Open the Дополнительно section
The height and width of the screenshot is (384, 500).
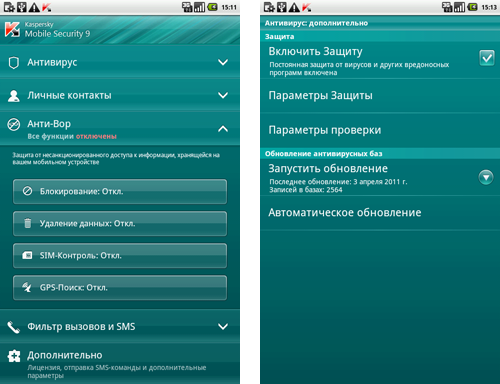[120, 364]
